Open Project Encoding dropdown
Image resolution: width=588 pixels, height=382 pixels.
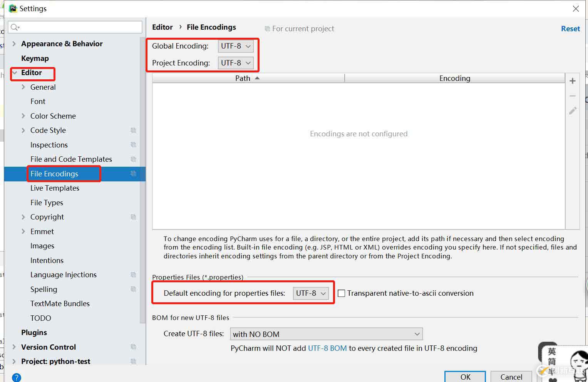point(236,63)
